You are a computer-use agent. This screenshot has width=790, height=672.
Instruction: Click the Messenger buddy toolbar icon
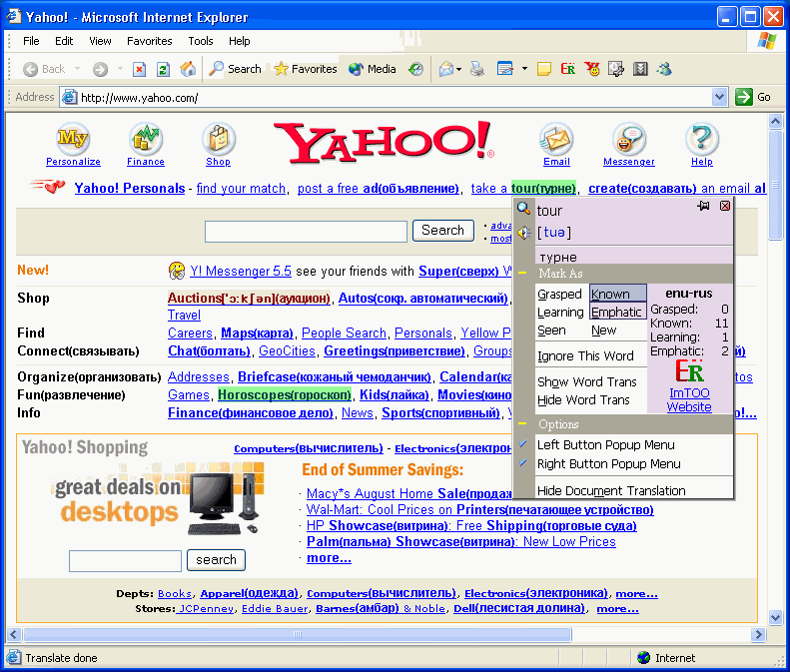point(664,69)
